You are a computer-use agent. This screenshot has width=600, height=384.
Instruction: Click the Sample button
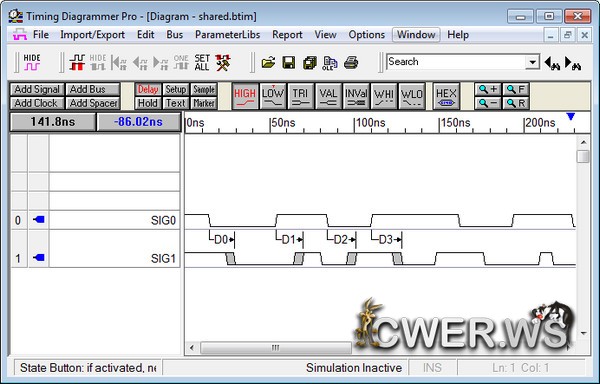(204, 89)
